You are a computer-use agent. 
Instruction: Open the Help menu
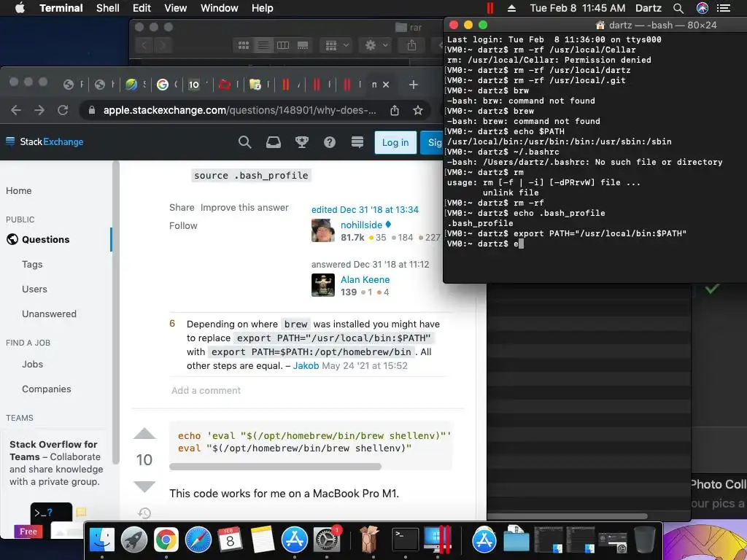[262, 8]
